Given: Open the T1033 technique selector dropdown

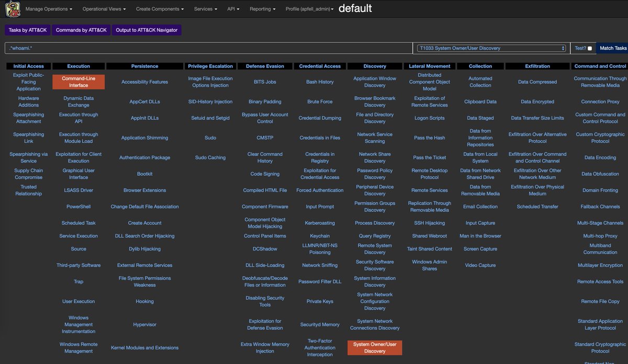Looking at the screenshot, I should [491, 48].
